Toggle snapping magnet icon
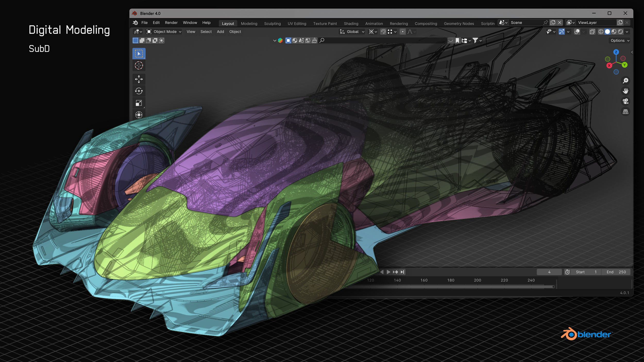Screen dimensions: 644x362 (x=383, y=32)
